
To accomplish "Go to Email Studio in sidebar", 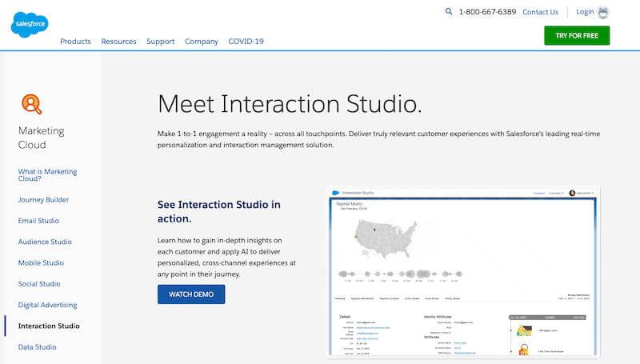I will tap(38, 221).
